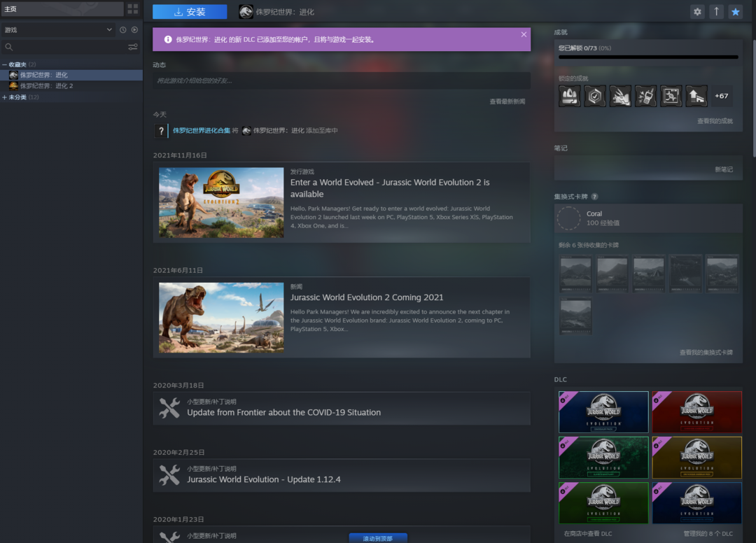Collapse the 收藏夹 favorites group

point(5,64)
